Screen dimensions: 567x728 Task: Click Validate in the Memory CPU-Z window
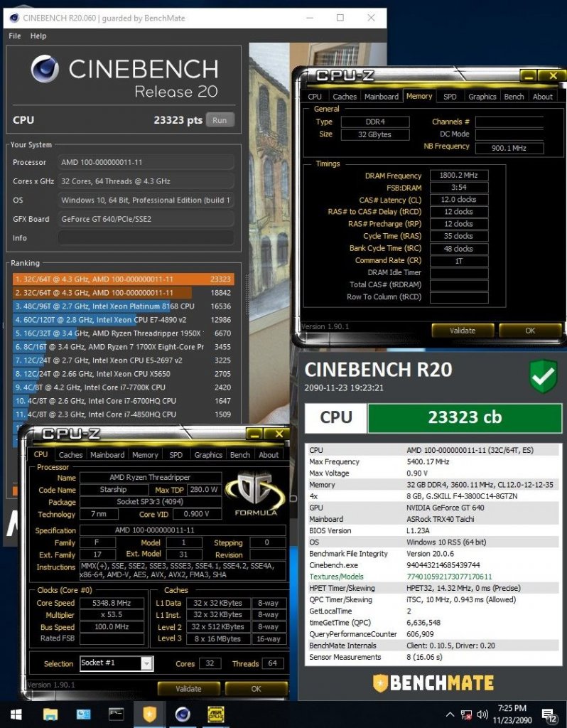(x=462, y=331)
